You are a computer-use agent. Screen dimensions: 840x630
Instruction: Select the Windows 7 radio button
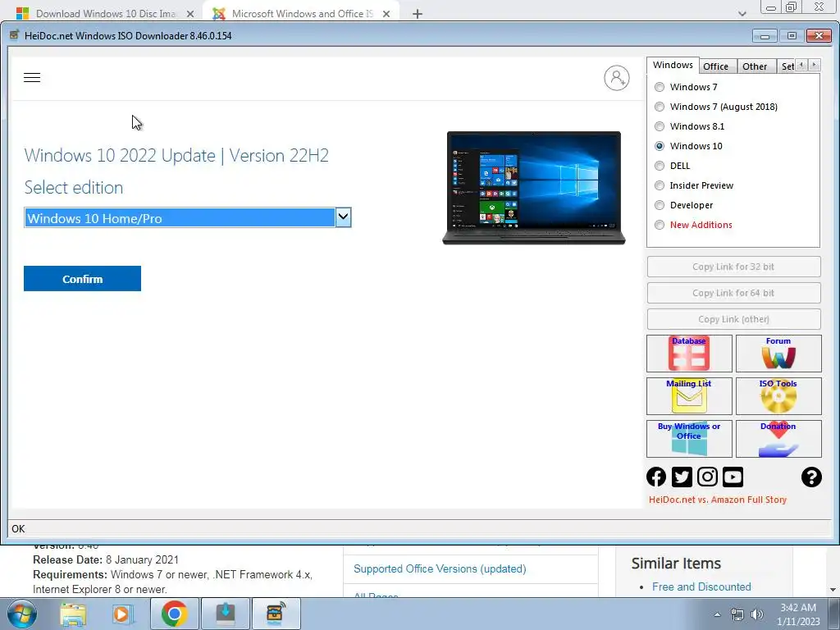pyautogui.click(x=660, y=87)
